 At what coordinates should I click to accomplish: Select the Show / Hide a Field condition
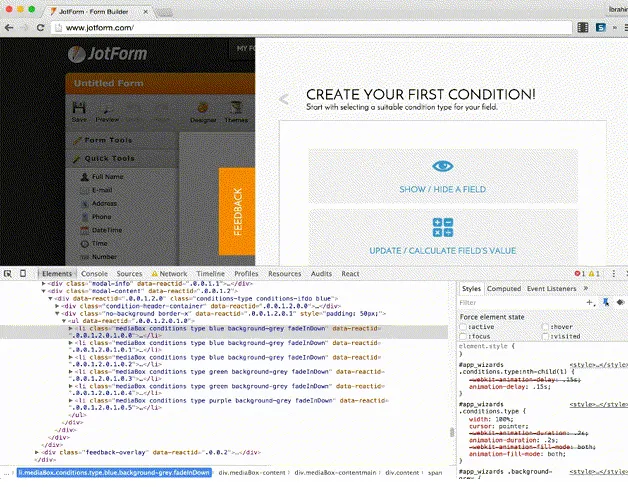[443, 176]
